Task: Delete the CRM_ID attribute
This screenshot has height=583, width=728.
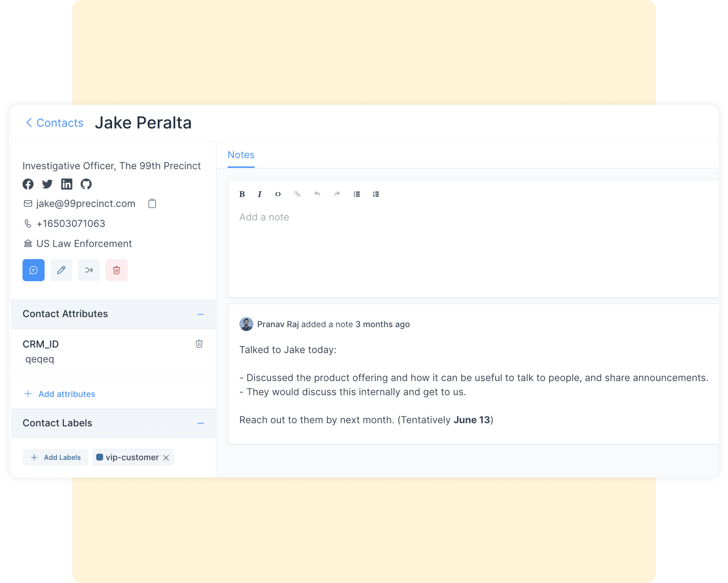Action: point(199,343)
